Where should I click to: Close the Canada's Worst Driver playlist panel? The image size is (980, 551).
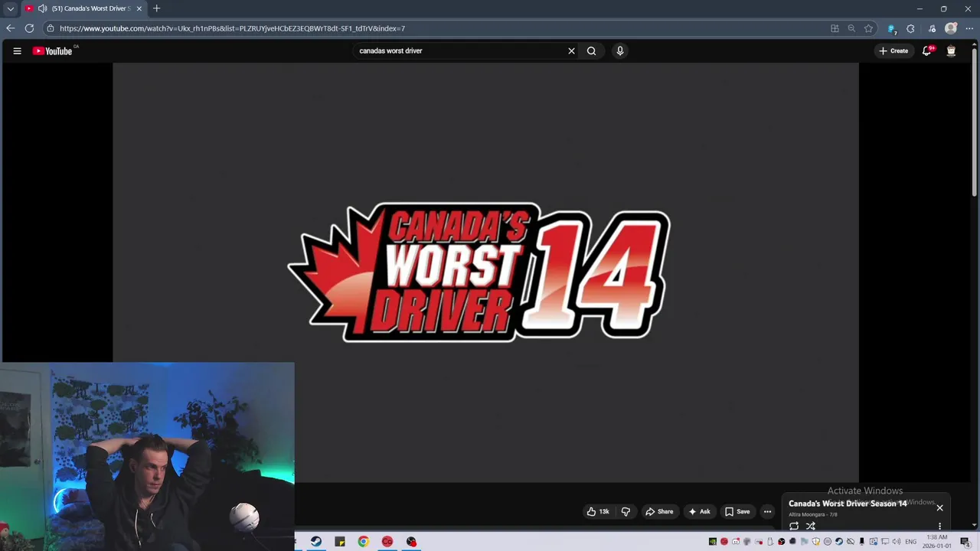[939, 507]
